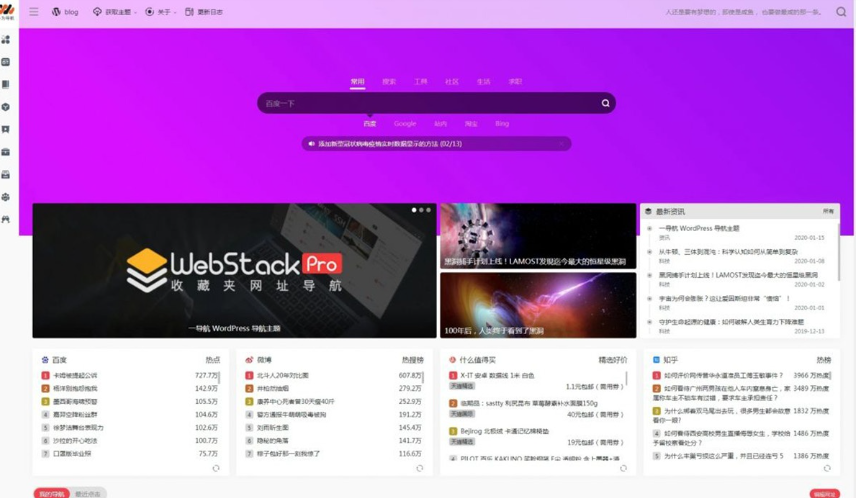Click the hexagon cube icon in sidebar
Screen dimensions: 861x498
[x=6, y=107]
